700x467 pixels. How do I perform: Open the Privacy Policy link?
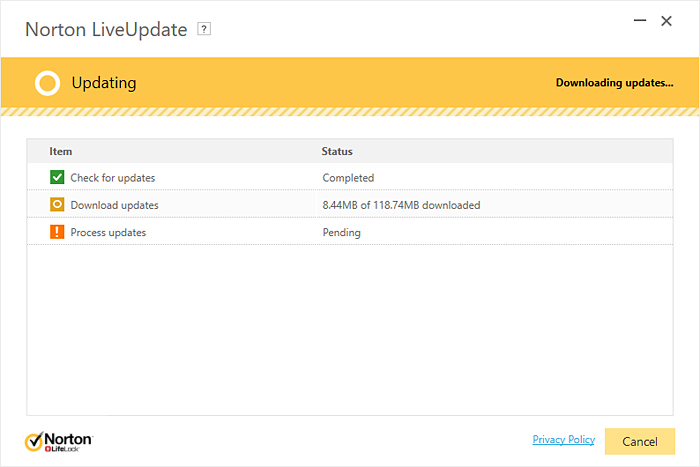point(563,440)
